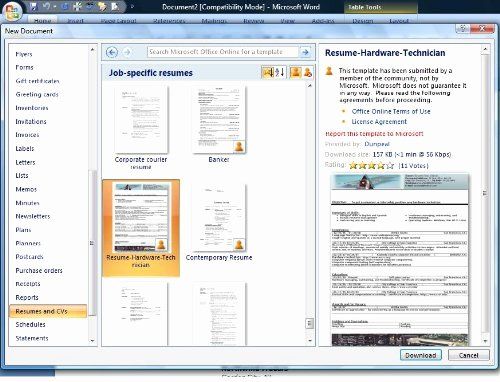The image size is (500, 382).
Task: Click the forward navigation arrow
Action: [127, 52]
